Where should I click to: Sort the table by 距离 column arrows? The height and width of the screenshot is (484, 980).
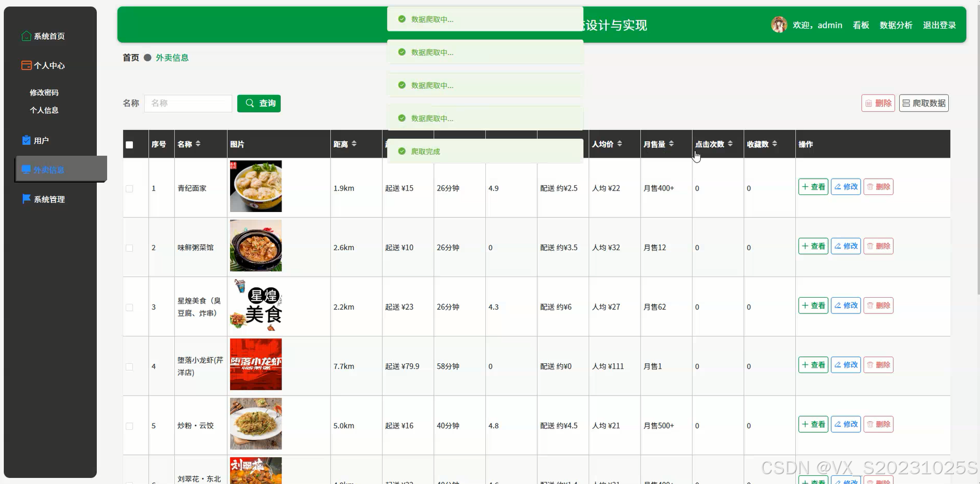[x=354, y=144]
